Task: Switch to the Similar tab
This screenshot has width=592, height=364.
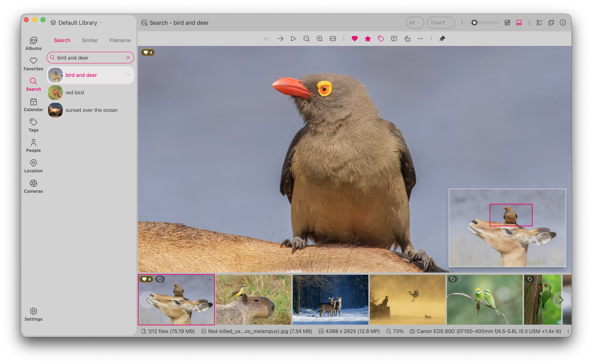Action: click(x=90, y=40)
